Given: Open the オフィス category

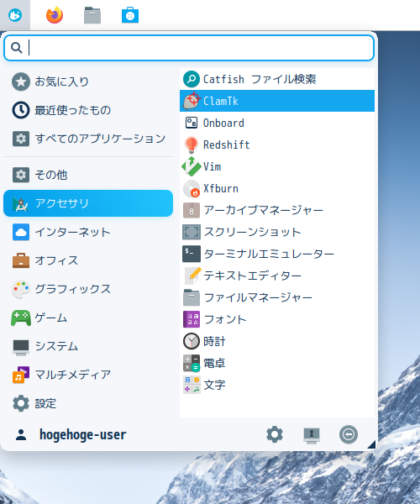Looking at the screenshot, I should tap(88, 260).
